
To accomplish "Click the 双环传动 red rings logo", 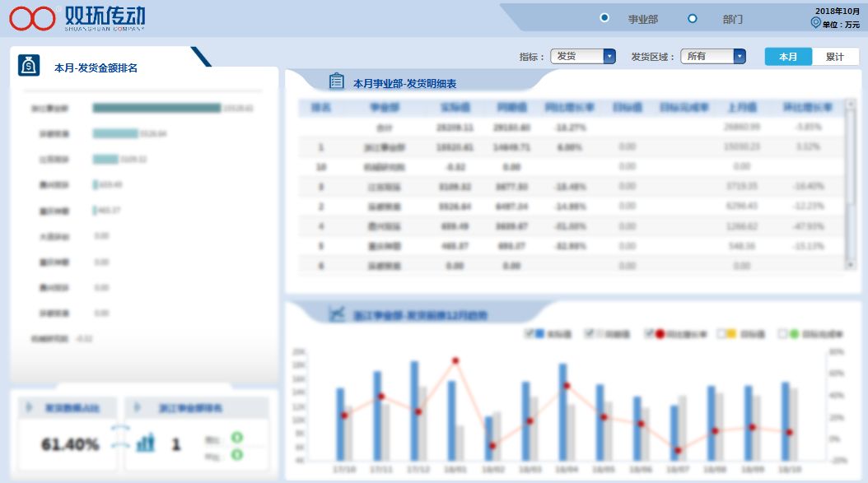I will point(32,18).
